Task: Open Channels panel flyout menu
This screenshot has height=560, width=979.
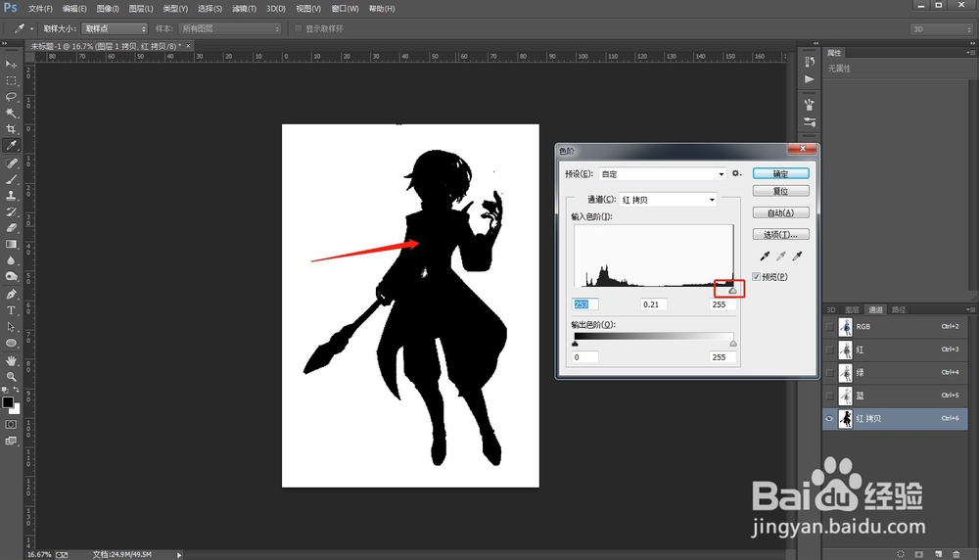Action: pos(969,309)
